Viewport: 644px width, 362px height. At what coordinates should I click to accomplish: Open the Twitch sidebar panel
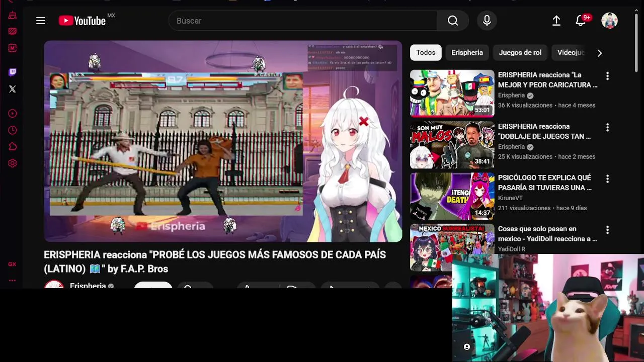click(x=13, y=72)
